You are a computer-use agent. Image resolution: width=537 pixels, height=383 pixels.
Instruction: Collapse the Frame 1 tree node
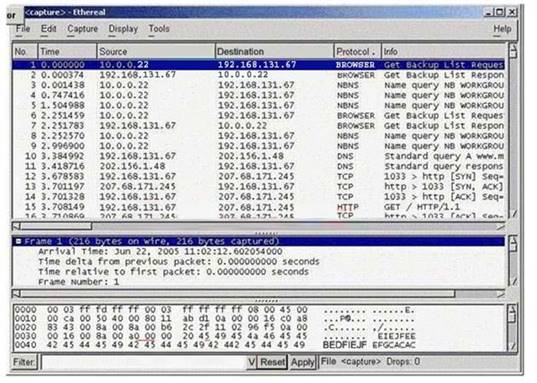18,242
